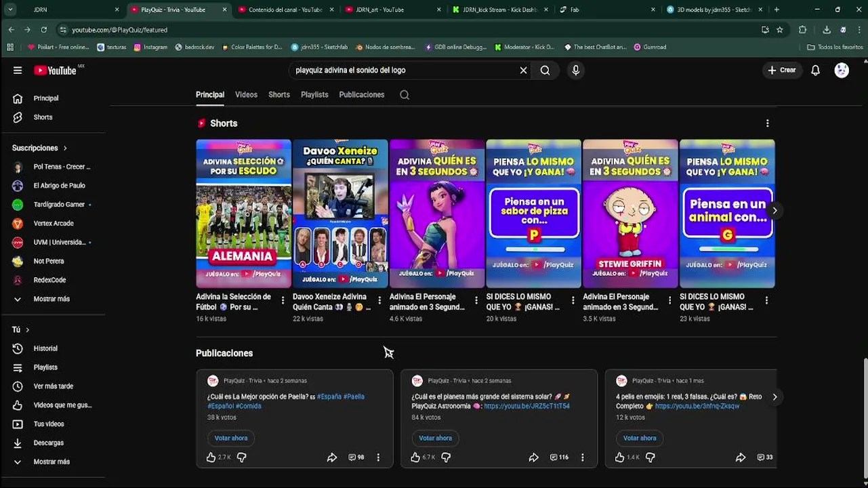Vote now on planet poll

(x=435, y=439)
